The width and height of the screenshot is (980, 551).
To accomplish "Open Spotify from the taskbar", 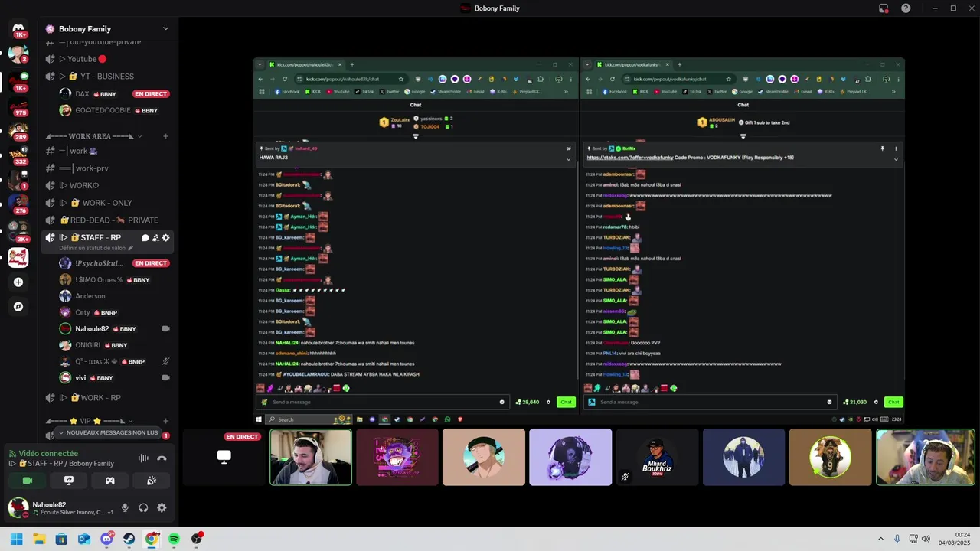I will tap(174, 539).
